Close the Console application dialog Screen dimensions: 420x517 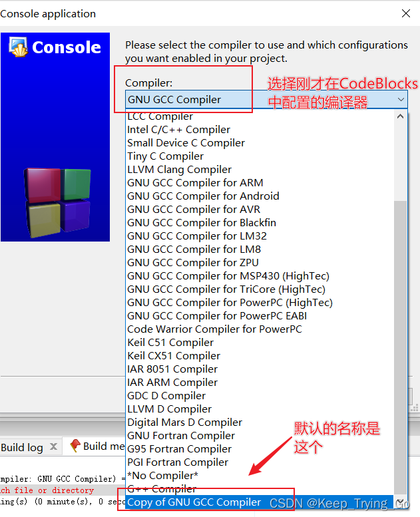click(x=406, y=13)
